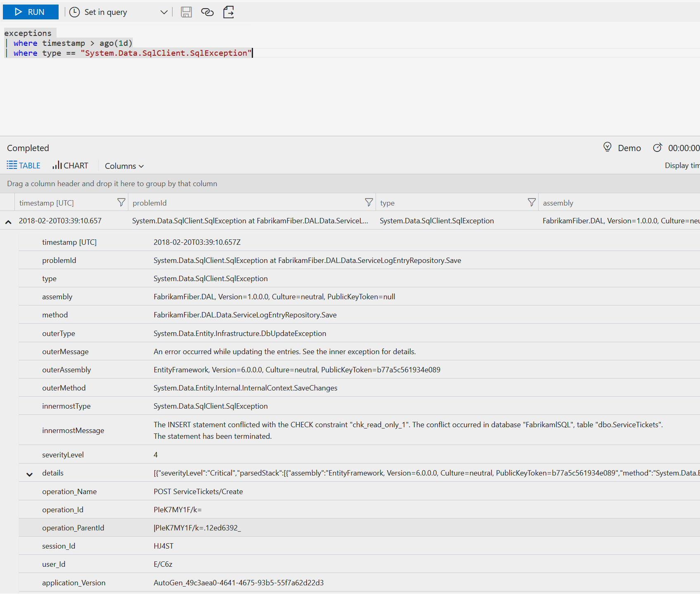Open the filter icon on type column
The height and width of the screenshot is (594, 700).
(532, 202)
